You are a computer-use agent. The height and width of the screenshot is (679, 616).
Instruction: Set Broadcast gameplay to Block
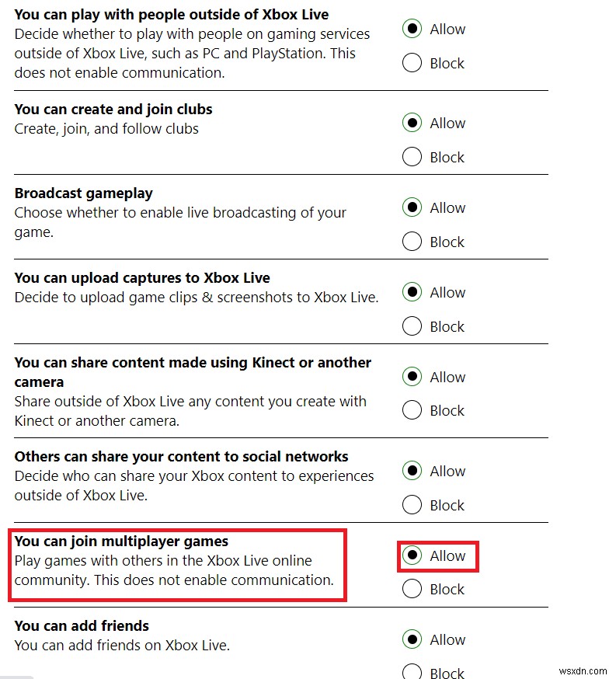pyautogui.click(x=412, y=242)
